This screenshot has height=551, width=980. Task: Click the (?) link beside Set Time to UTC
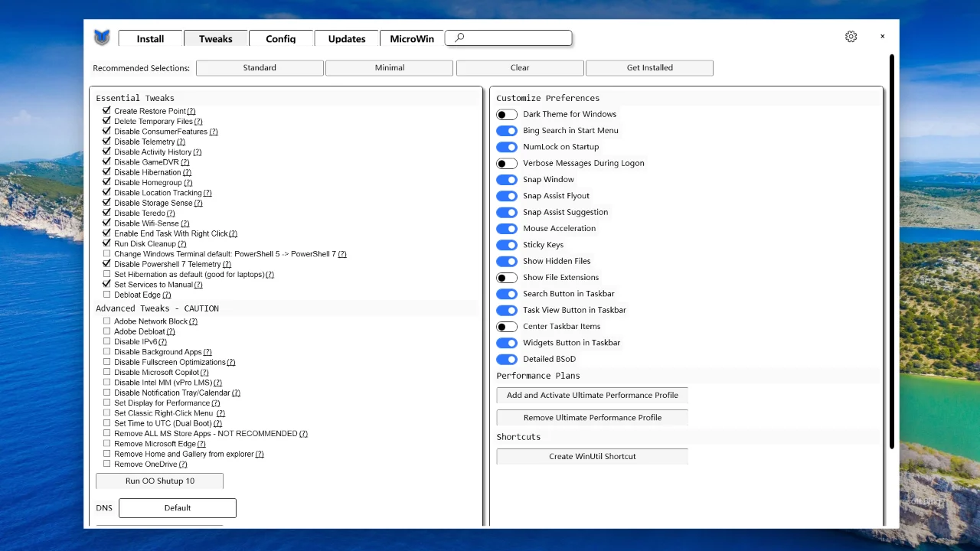(x=218, y=424)
